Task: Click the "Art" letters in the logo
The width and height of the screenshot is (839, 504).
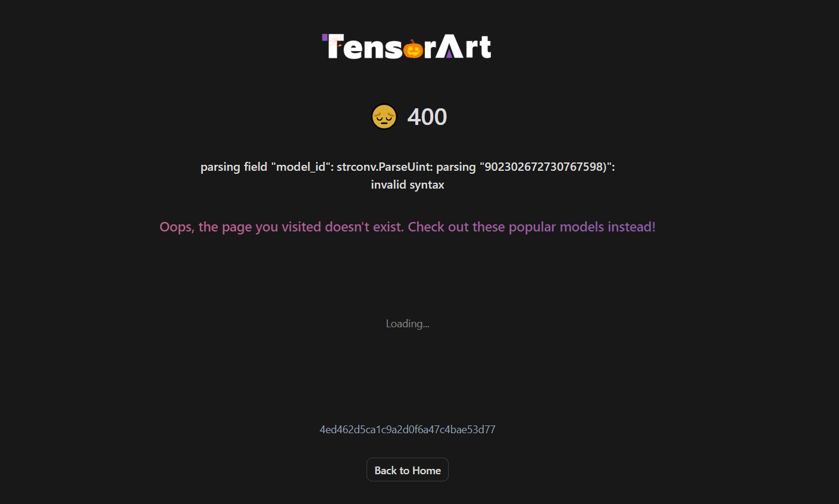Action: [x=464, y=46]
